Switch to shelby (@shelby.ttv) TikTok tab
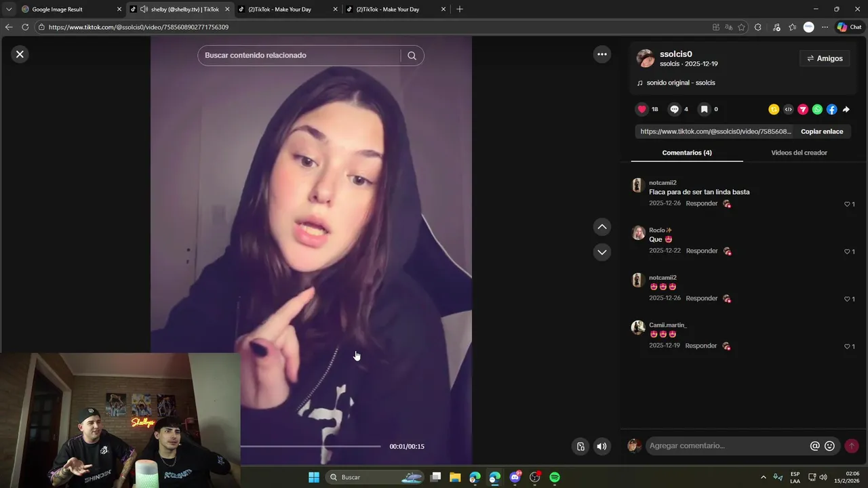Viewport: 868px width, 488px height. pos(180,9)
